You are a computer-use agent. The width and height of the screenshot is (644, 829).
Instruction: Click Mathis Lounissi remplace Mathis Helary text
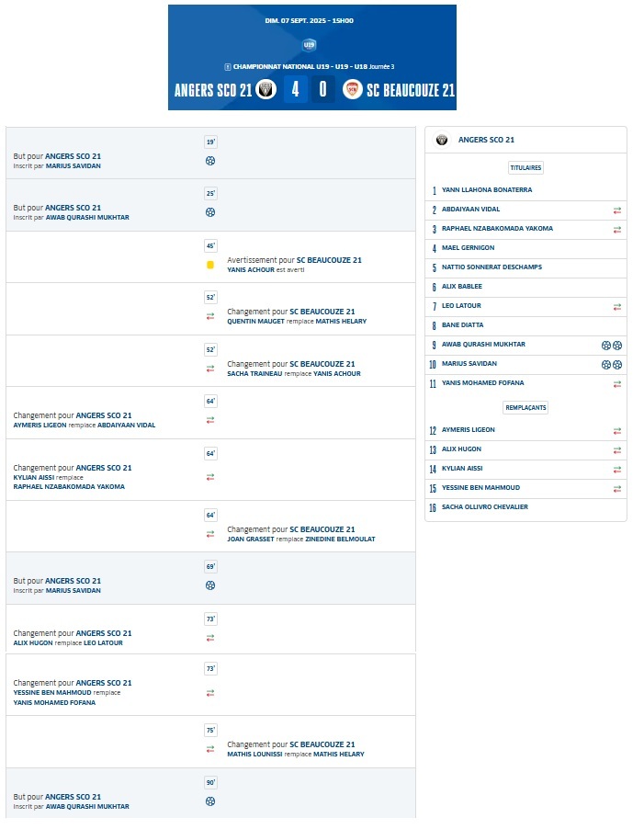tap(296, 755)
